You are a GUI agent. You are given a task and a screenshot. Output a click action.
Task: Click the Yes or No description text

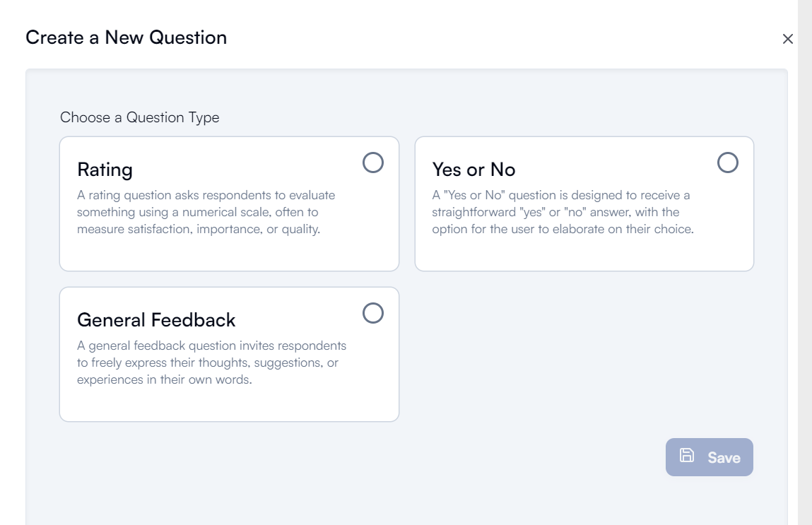click(563, 212)
